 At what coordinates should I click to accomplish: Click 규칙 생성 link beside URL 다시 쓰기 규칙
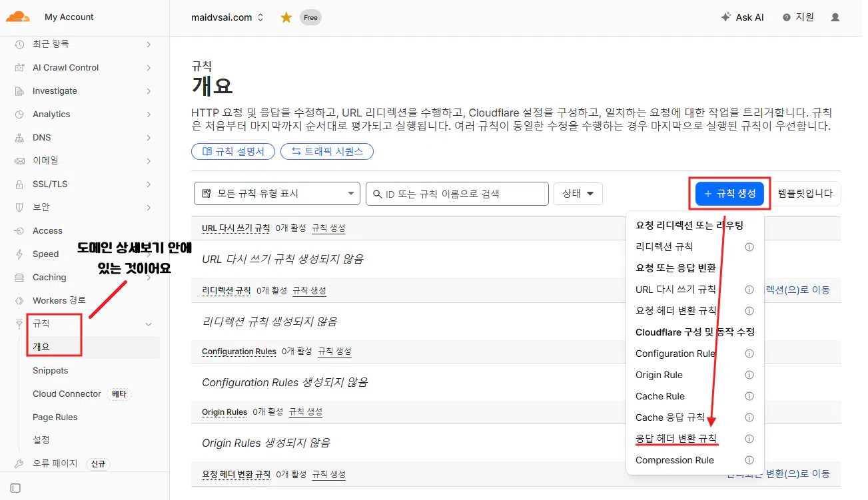point(328,228)
